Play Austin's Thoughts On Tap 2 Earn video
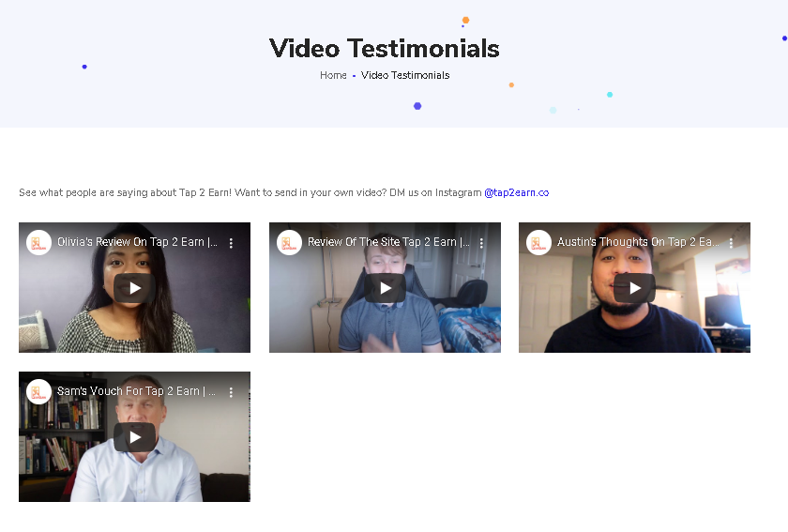This screenshot has width=788, height=532. click(634, 288)
